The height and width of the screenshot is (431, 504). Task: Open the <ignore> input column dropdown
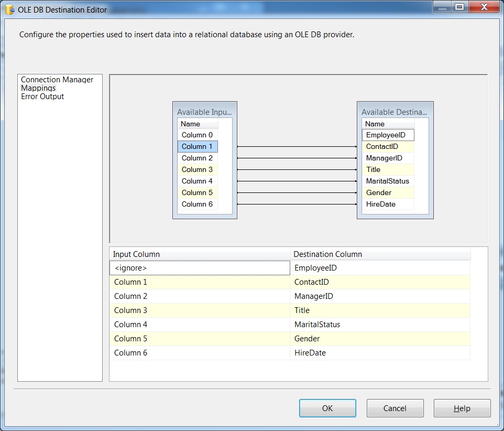[199, 267]
